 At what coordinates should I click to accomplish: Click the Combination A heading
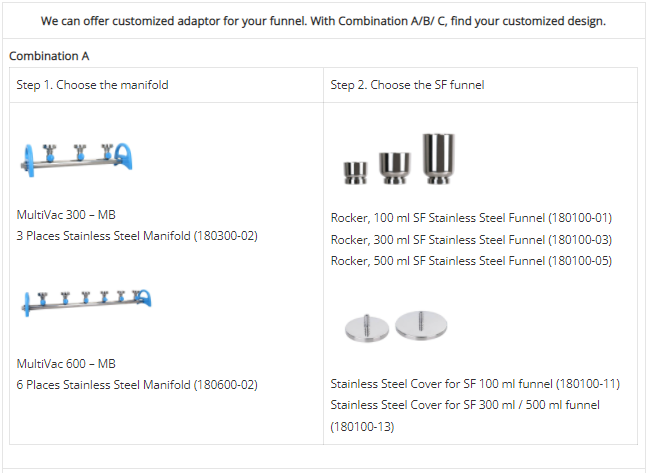49,56
